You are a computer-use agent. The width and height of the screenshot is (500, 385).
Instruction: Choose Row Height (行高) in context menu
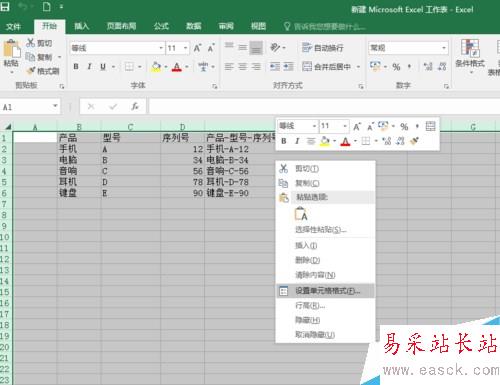coord(325,305)
